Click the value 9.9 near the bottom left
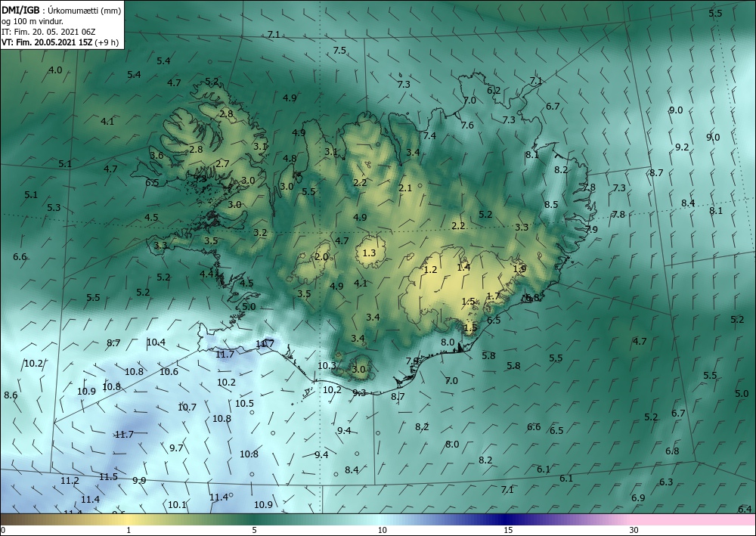 coord(139,480)
